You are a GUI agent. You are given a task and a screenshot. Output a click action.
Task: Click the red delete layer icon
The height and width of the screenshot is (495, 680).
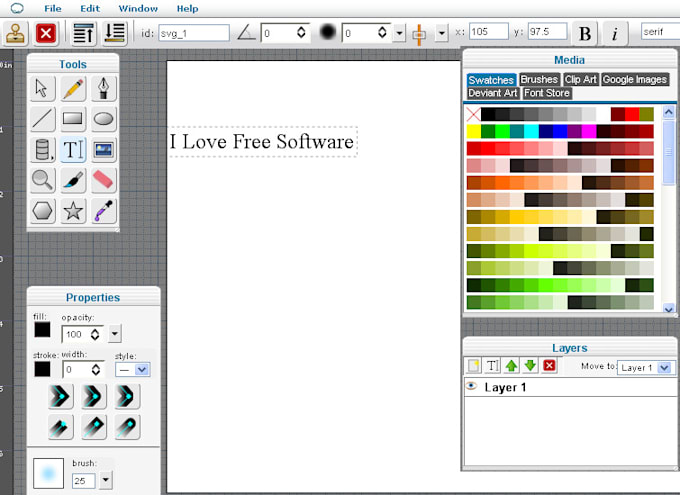(549, 366)
